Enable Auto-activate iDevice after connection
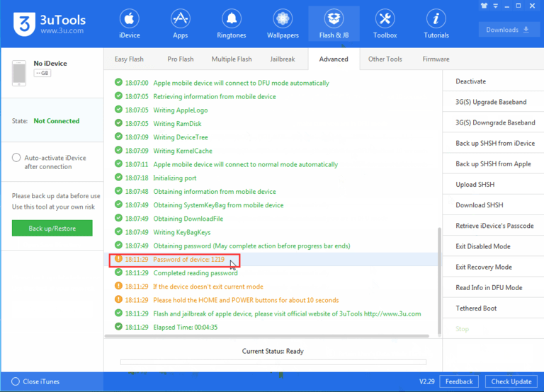Viewport: 544px width, 392px height. 16,158
